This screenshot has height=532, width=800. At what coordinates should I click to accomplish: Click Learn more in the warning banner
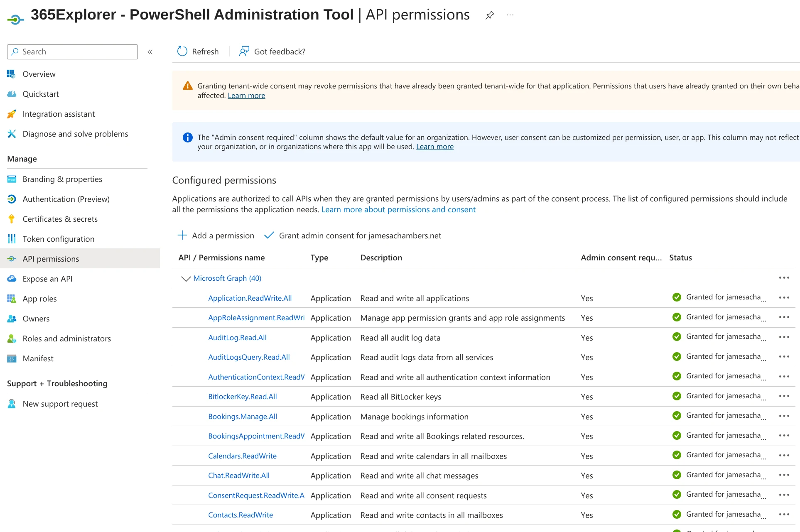point(246,96)
